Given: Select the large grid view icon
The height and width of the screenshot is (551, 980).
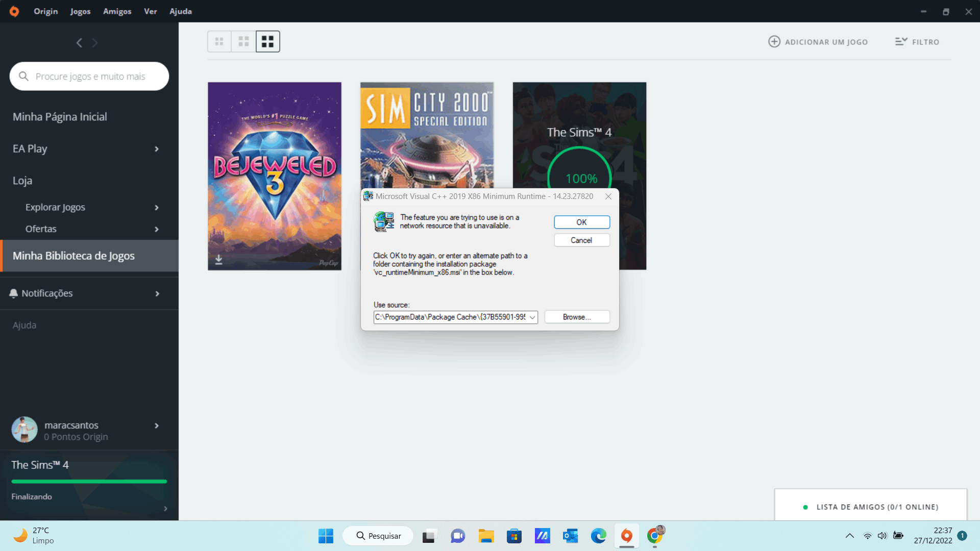Looking at the screenshot, I should tap(267, 42).
